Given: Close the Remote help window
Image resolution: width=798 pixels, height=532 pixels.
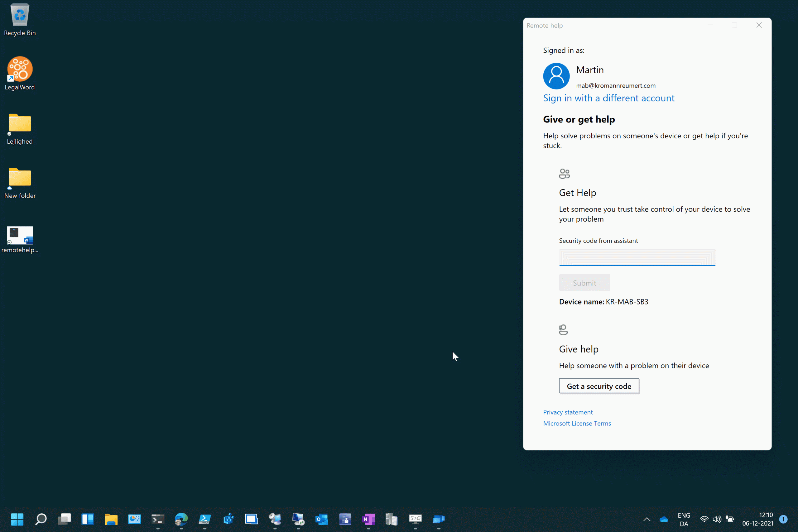Looking at the screenshot, I should pyautogui.click(x=759, y=25).
